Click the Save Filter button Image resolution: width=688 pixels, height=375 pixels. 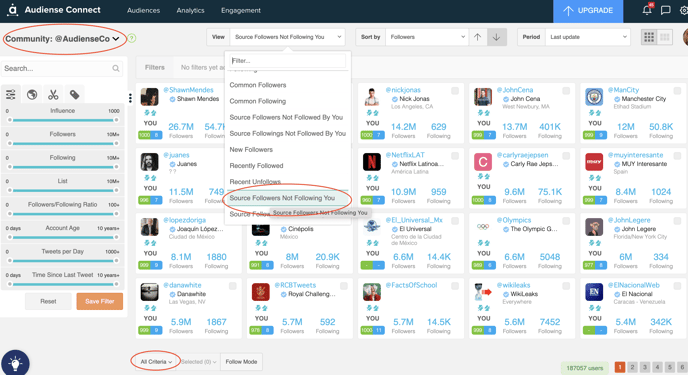point(100,302)
